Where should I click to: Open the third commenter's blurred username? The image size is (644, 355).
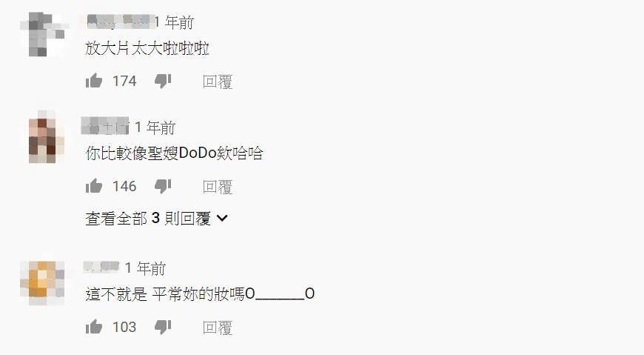pos(101,268)
